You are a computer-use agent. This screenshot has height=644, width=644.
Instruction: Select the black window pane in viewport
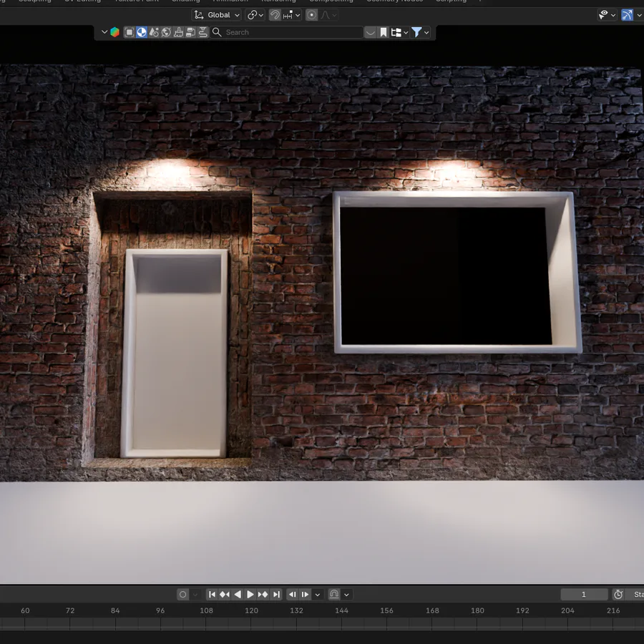click(446, 276)
